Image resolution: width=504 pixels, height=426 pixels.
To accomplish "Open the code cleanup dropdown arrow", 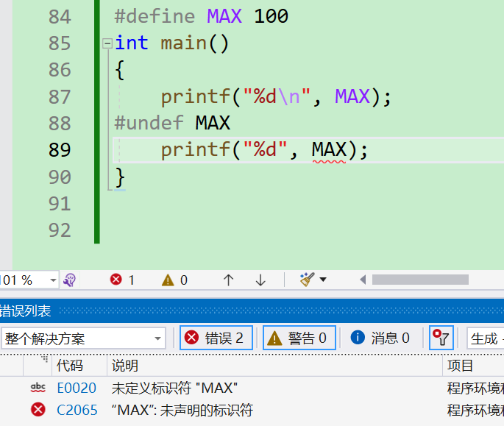I will coord(323,280).
